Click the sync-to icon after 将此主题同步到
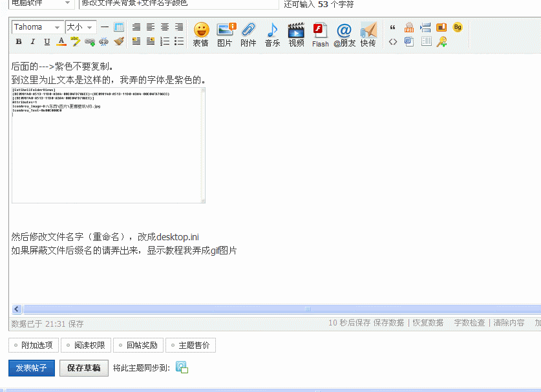This screenshot has width=541, height=392. pyautogui.click(x=182, y=367)
